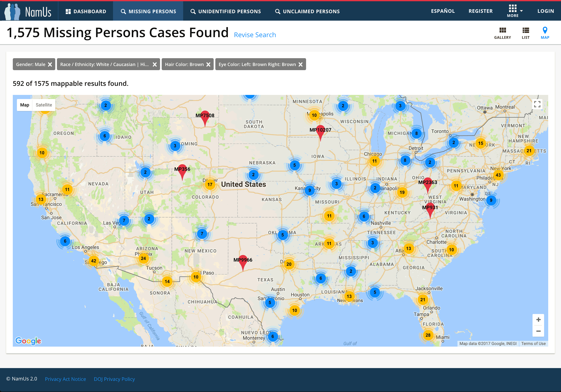Image resolution: width=561 pixels, height=392 pixels.
Task: Click the Login link
Action: pos(546,11)
